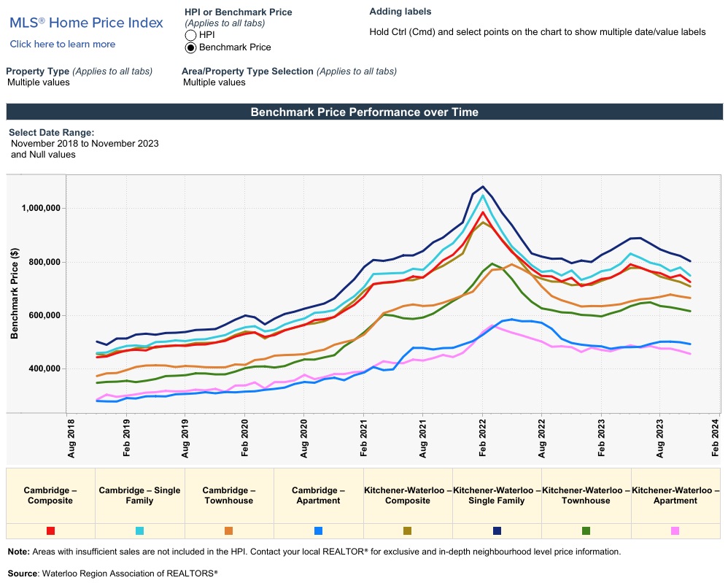The width and height of the screenshot is (728, 583).
Task: Select the Cambridge – Composite legend label
Action: coord(50,495)
